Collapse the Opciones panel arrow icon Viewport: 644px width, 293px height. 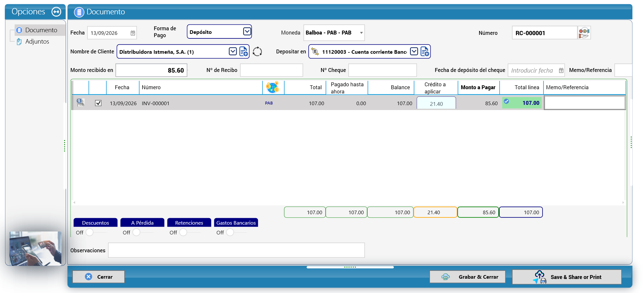coord(56,12)
